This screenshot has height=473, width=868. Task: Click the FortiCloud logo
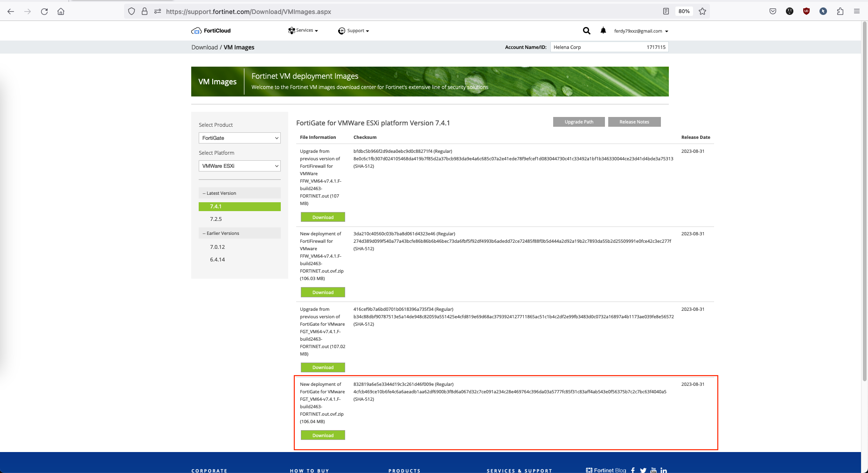pyautogui.click(x=211, y=31)
